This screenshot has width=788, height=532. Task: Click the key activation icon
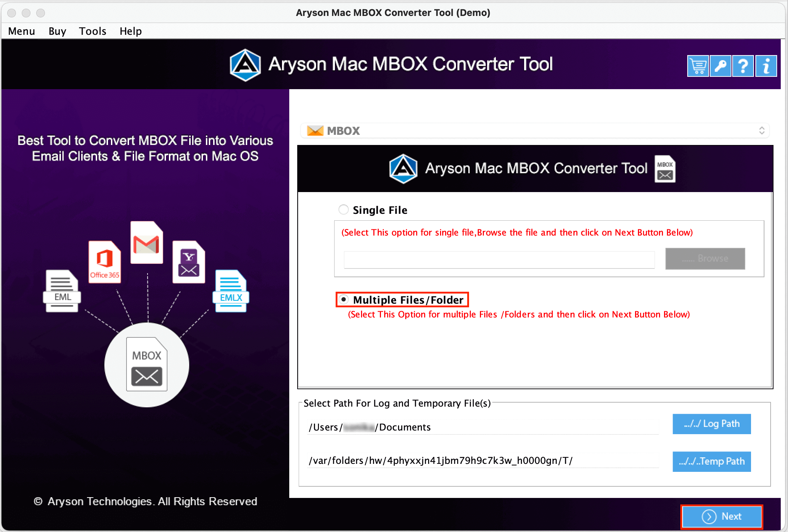coord(720,66)
